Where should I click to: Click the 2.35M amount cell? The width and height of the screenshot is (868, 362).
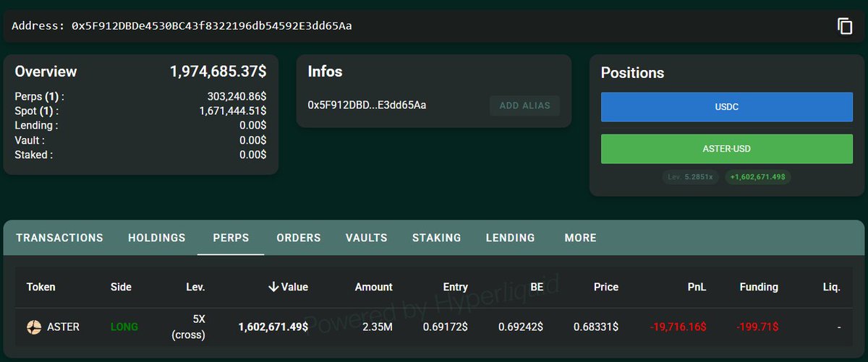[x=376, y=327]
